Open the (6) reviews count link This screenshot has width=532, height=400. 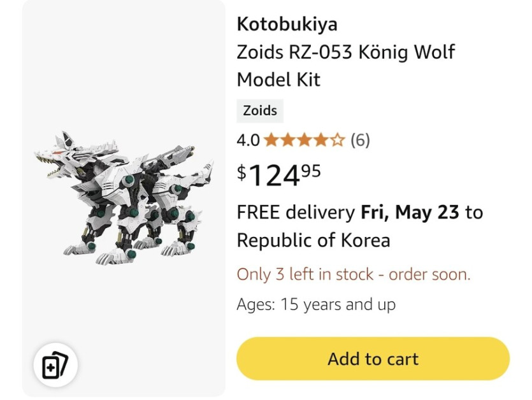pyautogui.click(x=360, y=140)
